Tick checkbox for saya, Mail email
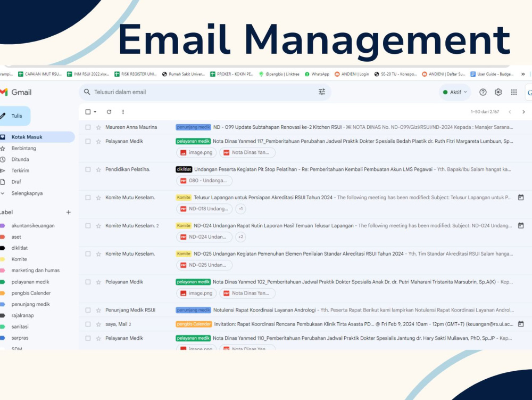 click(x=88, y=324)
